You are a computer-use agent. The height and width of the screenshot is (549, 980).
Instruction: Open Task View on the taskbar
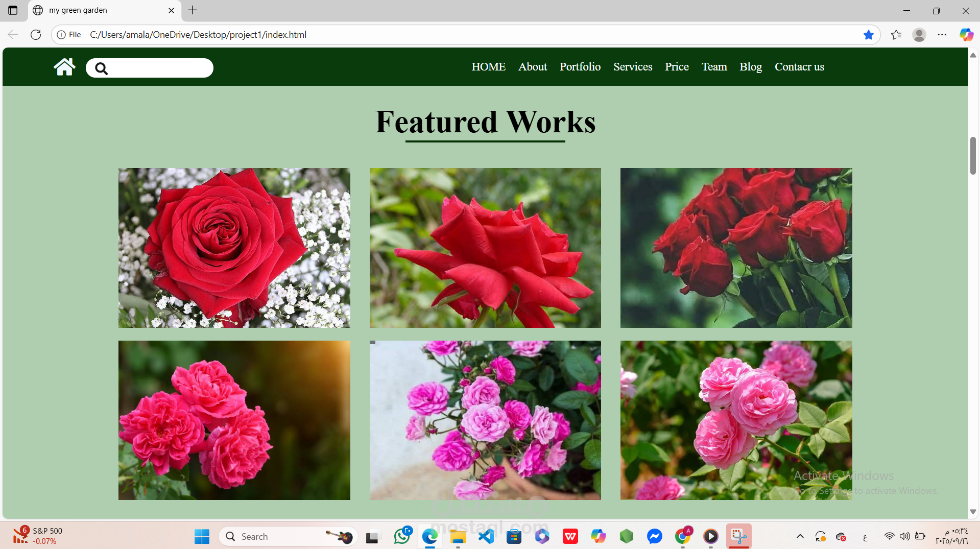click(x=373, y=536)
